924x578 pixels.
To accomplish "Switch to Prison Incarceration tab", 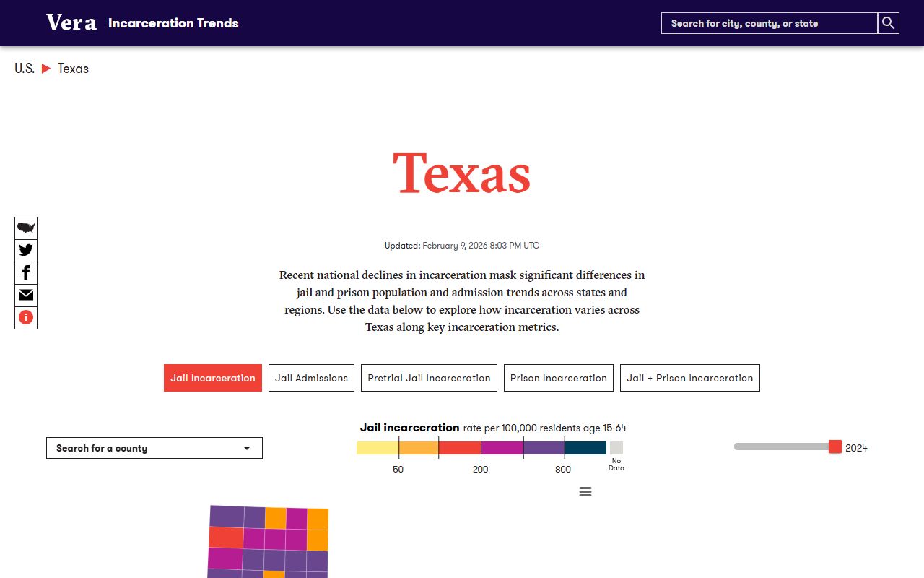I will (x=559, y=378).
